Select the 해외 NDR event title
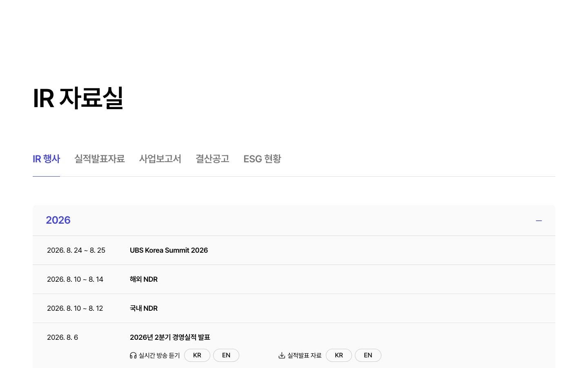This screenshot has height=368, width=588. 144,279
